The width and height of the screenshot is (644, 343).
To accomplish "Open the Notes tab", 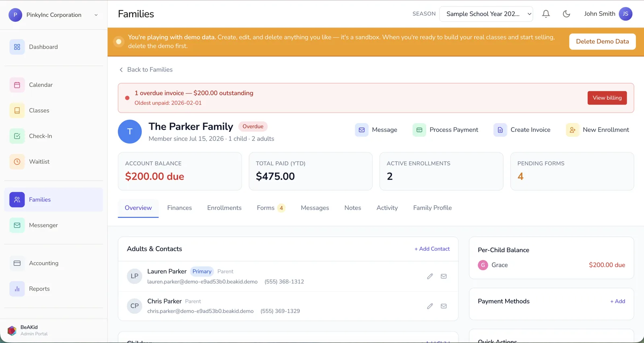I will coord(353,208).
